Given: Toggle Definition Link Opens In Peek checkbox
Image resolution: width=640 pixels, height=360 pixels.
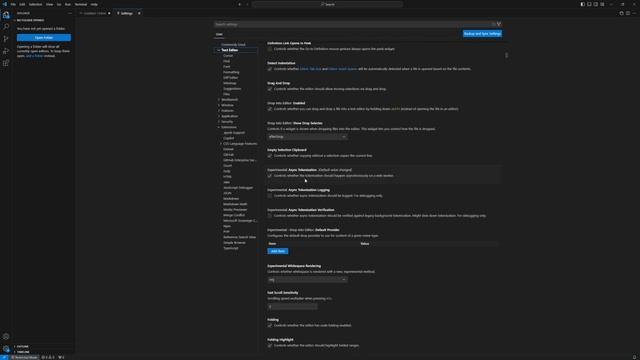Looking at the screenshot, I should tap(270, 49).
